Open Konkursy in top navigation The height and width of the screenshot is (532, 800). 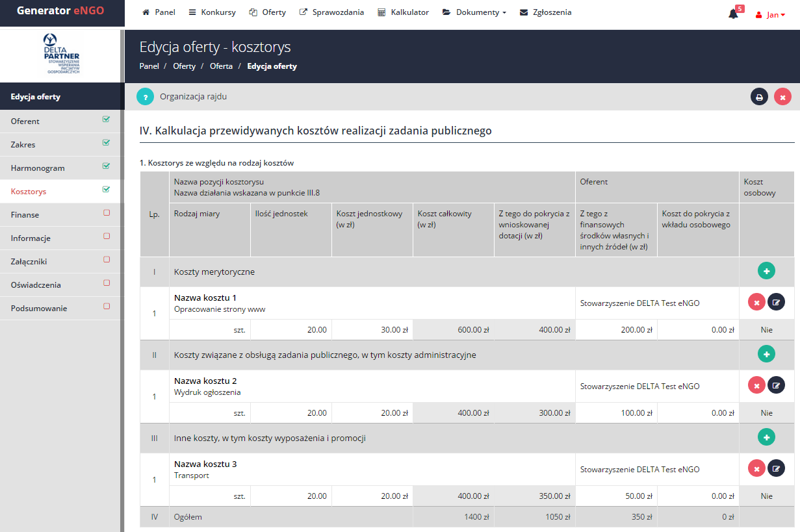(x=213, y=12)
